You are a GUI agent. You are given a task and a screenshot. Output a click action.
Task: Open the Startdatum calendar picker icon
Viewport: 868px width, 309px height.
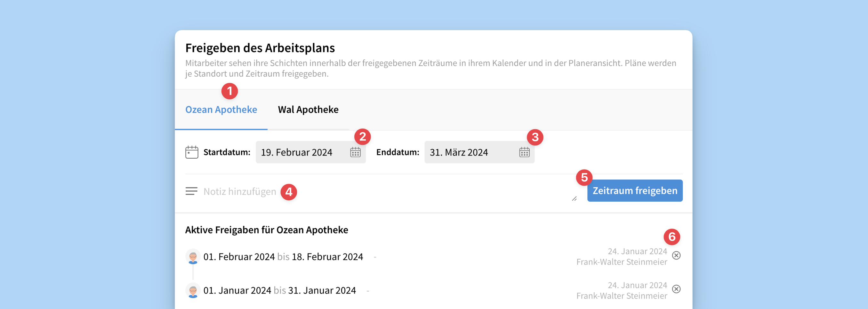[x=355, y=153]
